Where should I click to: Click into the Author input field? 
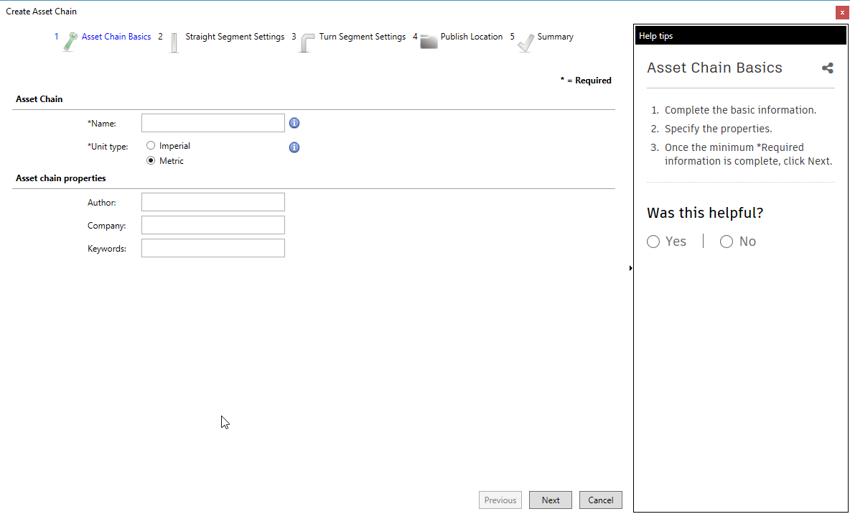click(x=213, y=202)
